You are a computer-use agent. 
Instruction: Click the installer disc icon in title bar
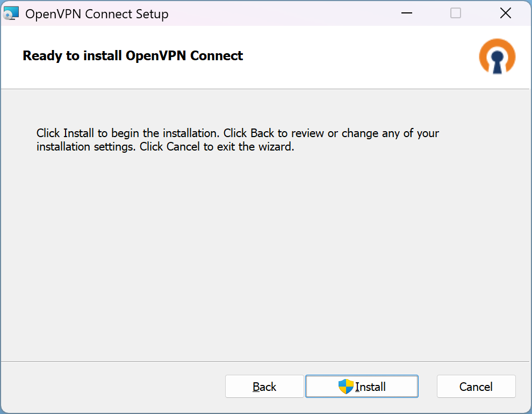[x=11, y=13]
